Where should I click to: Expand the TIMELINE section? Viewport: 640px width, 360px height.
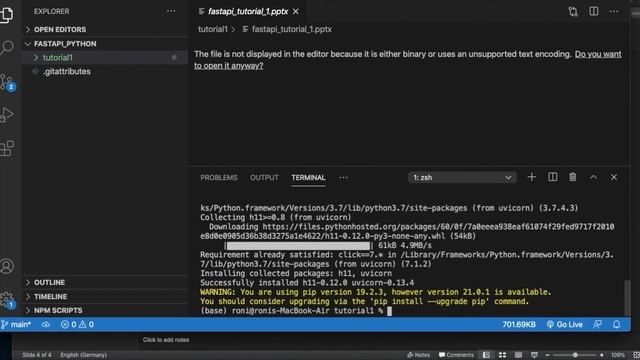[x=104, y=297]
